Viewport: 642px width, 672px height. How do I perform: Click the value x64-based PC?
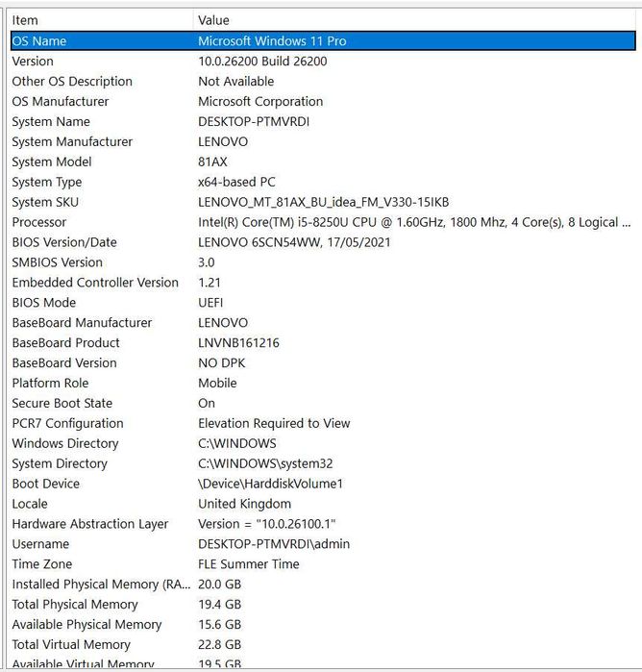(236, 182)
